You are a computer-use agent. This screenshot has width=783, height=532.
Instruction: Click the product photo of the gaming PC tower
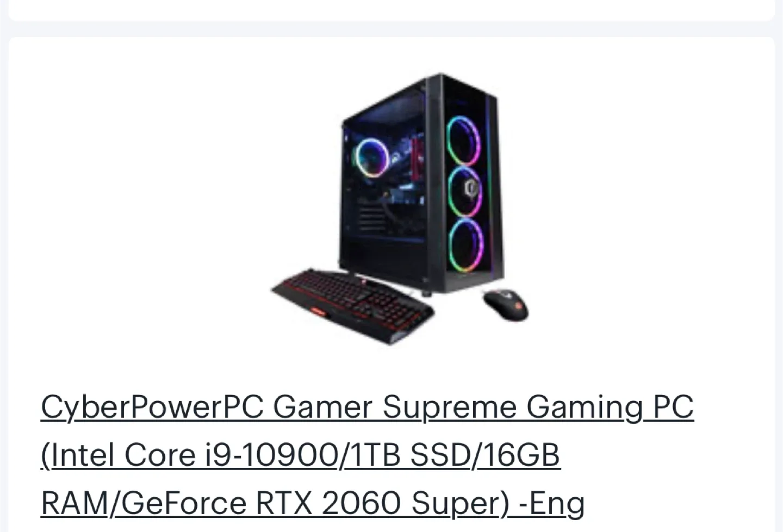[x=400, y=209]
